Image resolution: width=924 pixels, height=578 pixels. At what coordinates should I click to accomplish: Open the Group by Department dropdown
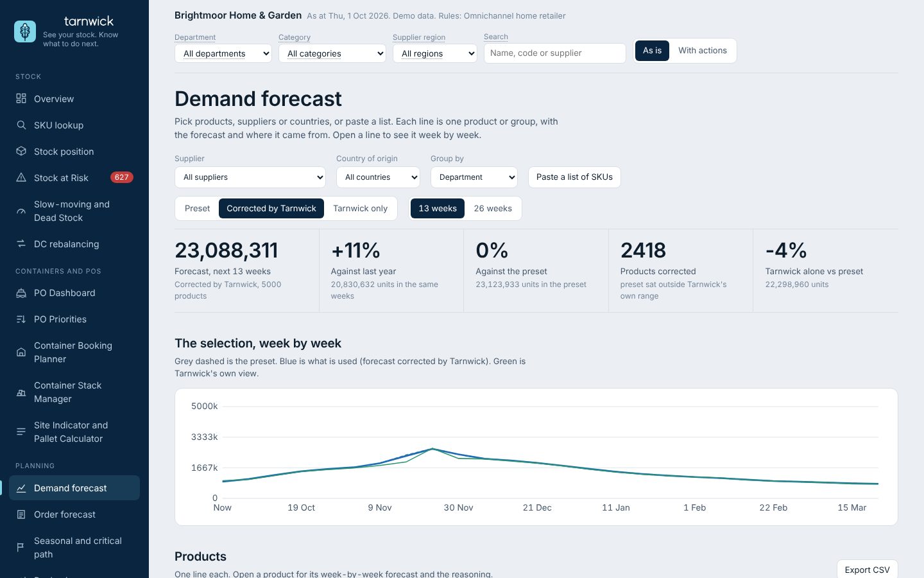474,177
